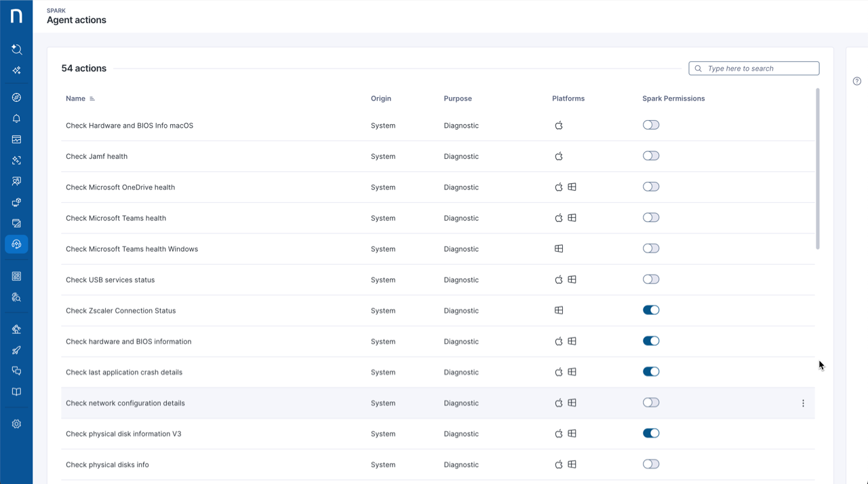Open the settings gear in sidebar
This screenshot has width=868, height=484.
[x=16, y=424]
